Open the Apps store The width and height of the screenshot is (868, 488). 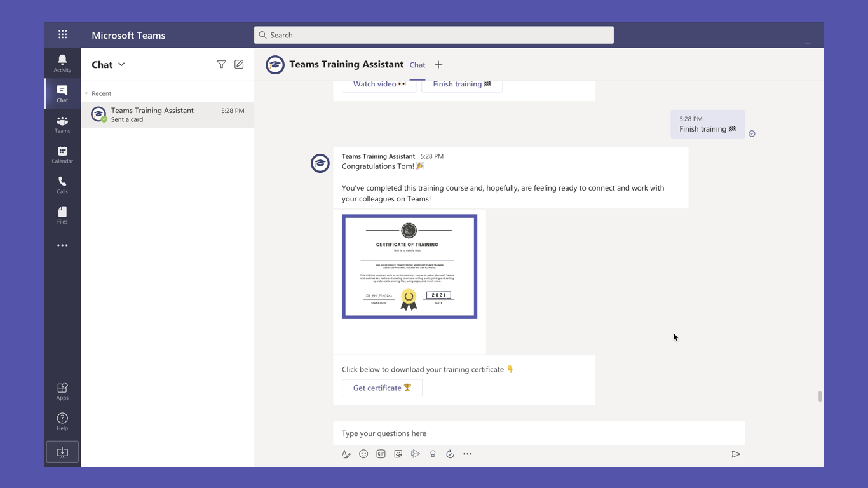[x=62, y=391]
